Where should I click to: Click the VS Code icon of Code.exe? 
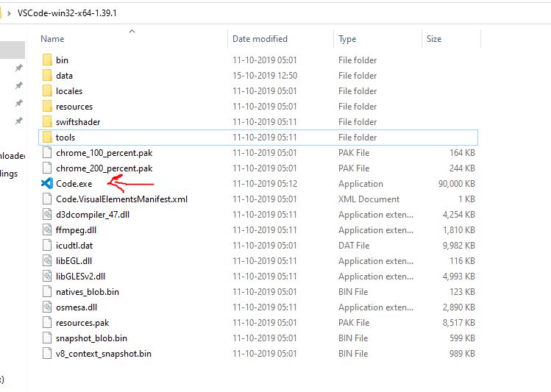47,183
